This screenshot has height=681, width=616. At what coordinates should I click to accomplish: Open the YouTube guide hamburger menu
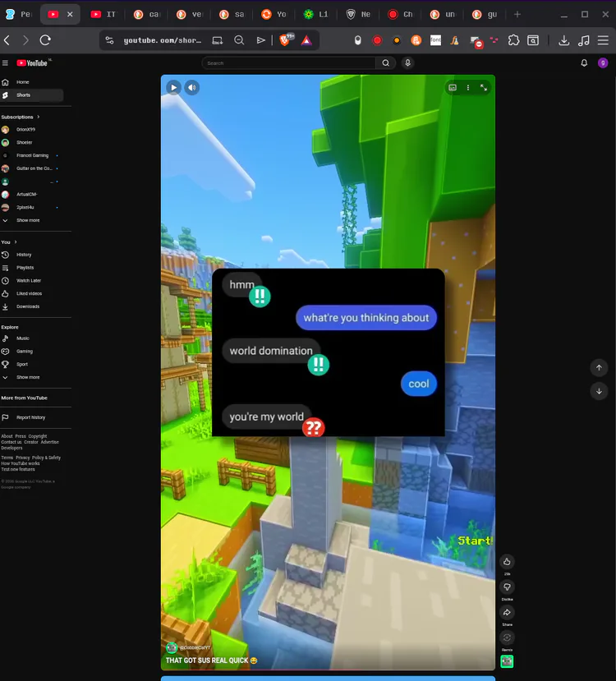pyautogui.click(x=5, y=63)
